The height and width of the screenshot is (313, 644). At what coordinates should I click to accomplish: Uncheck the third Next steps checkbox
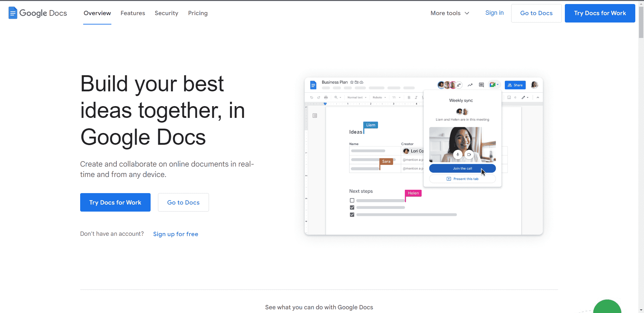click(x=352, y=215)
